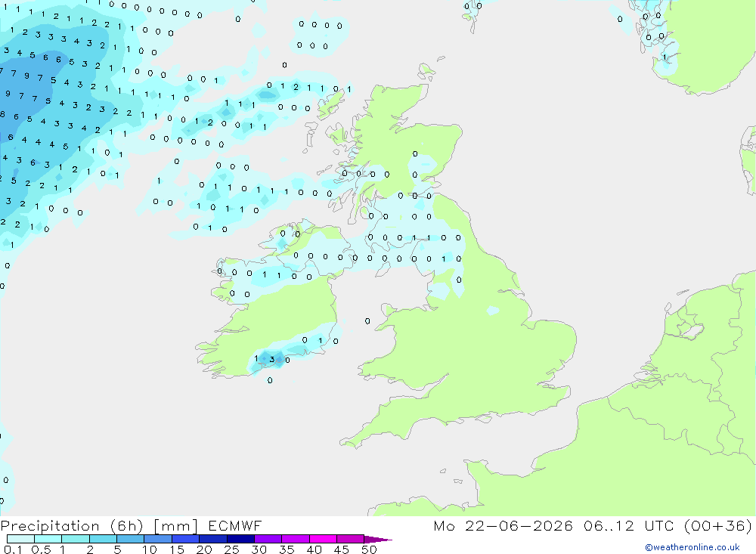Image resolution: width=756 pixels, height=554 pixels.
Task: Click the '30' legend scale label
Action: coord(259,549)
